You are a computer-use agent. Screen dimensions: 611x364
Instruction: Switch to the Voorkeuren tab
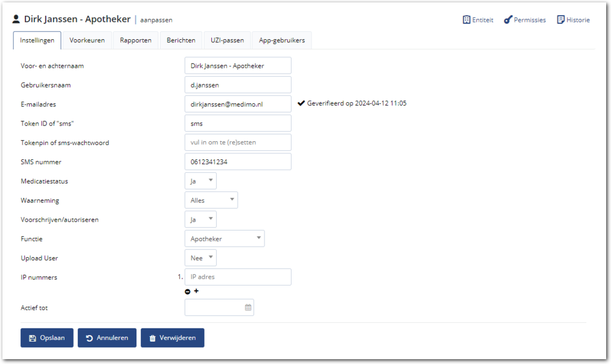87,40
